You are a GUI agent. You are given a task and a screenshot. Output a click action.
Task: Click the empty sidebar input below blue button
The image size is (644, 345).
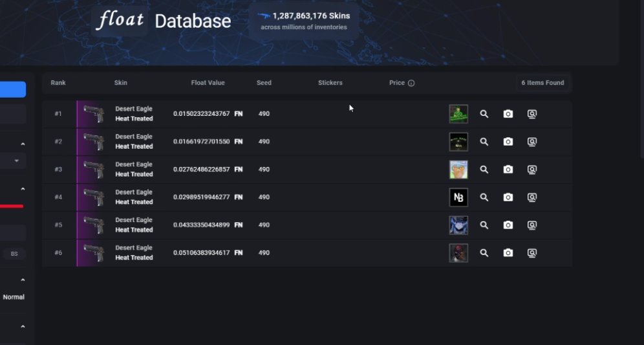pos(13,114)
